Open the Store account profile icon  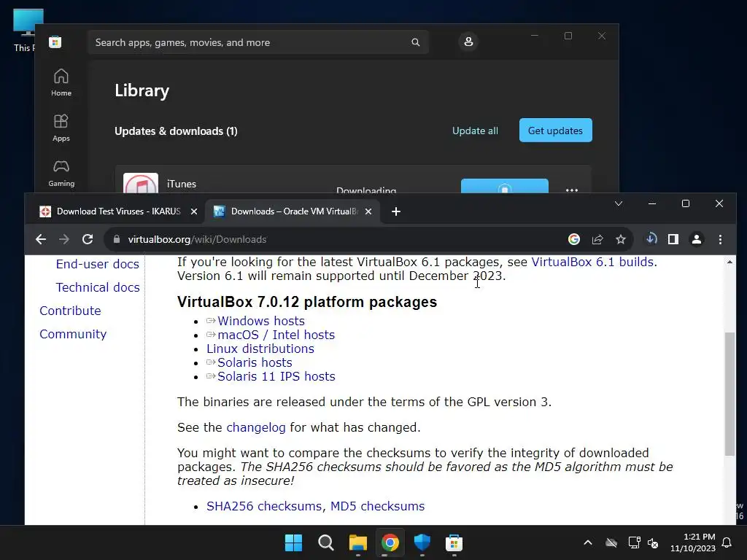[468, 42]
